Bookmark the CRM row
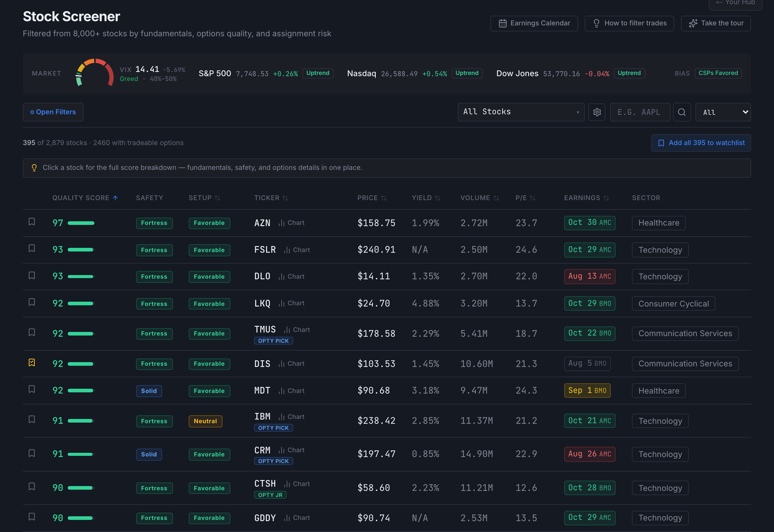 pyautogui.click(x=32, y=453)
